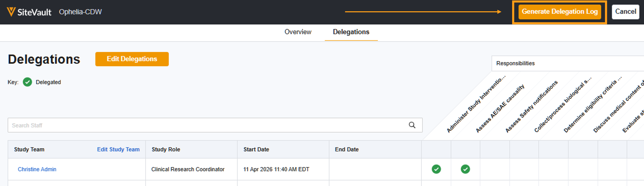The image size is (644, 186).
Task: Click the End Date column header
Action: 346,149
